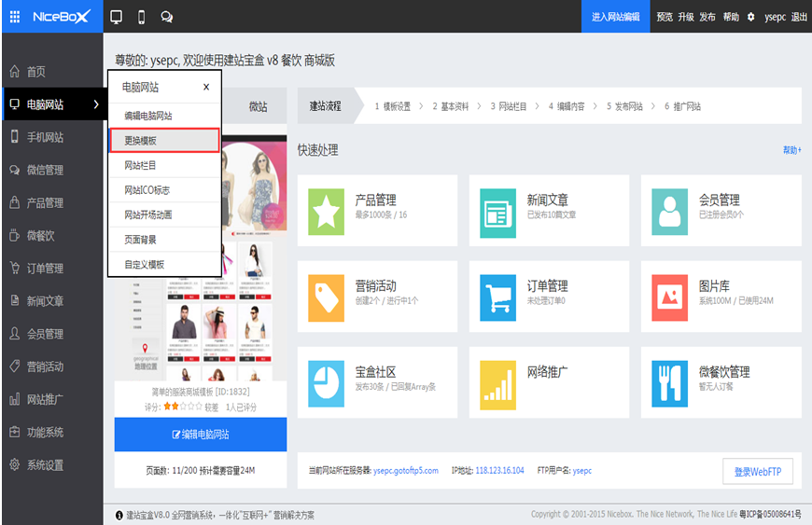
Task: Open 产品管理 green star tile icon
Action: (x=327, y=212)
